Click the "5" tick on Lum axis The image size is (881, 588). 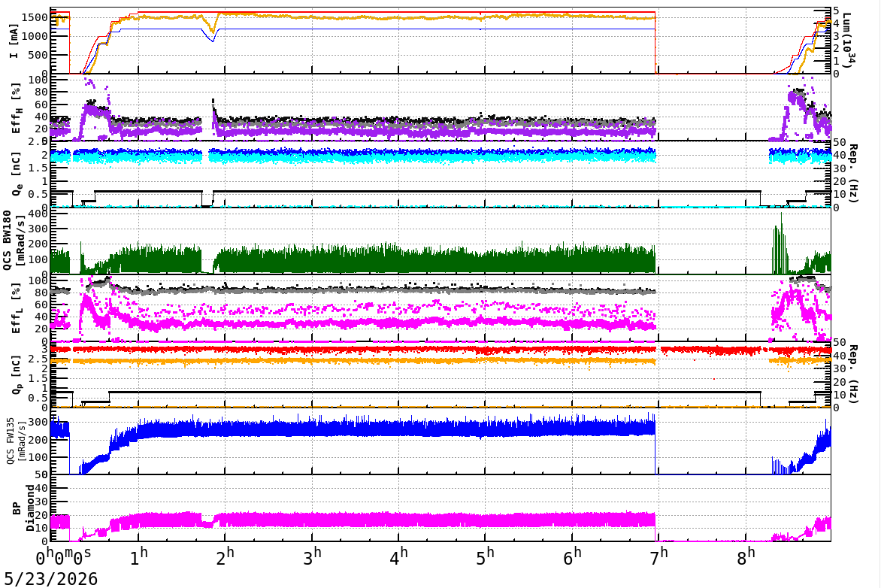pyautogui.click(x=836, y=10)
